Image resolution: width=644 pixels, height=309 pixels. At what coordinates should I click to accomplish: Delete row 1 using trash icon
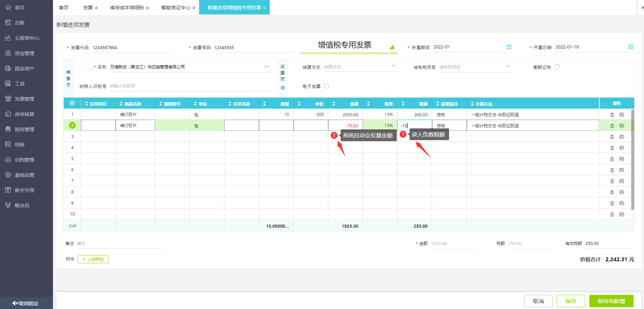pyautogui.click(x=612, y=115)
